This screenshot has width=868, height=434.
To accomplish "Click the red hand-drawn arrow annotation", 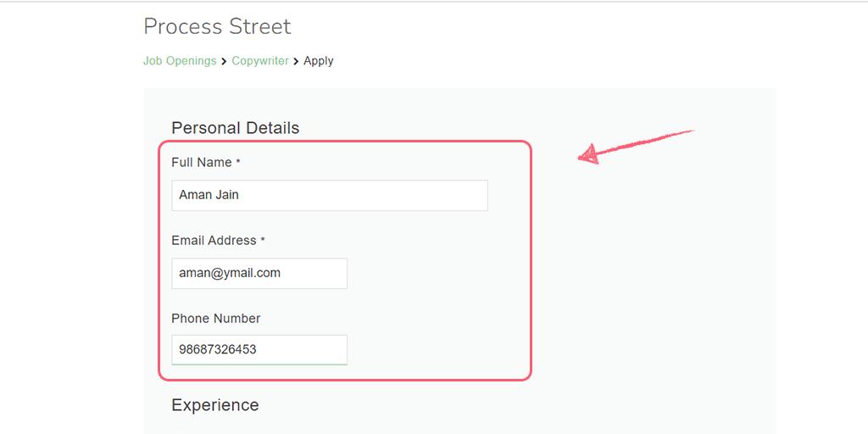I will click(636, 147).
